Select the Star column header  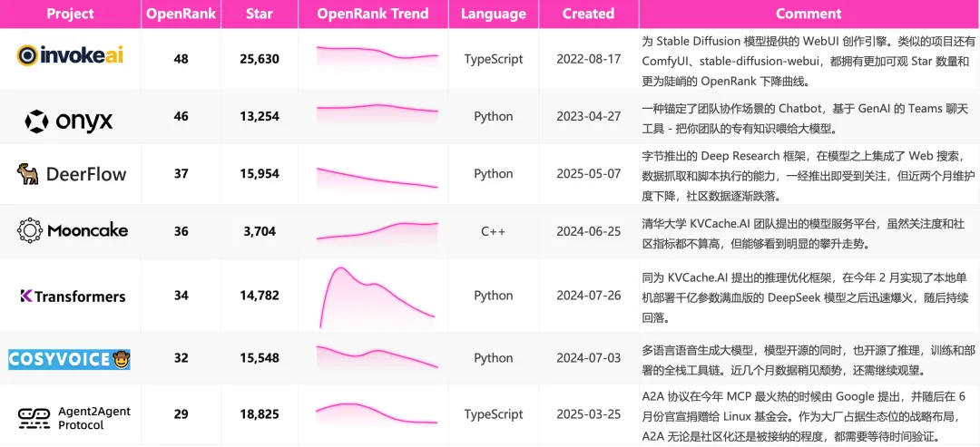(x=260, y=14)
